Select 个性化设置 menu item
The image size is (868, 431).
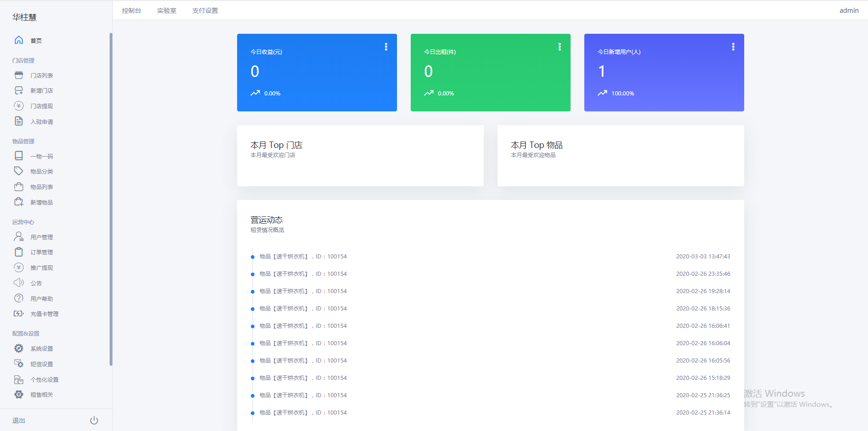(44, 380)
